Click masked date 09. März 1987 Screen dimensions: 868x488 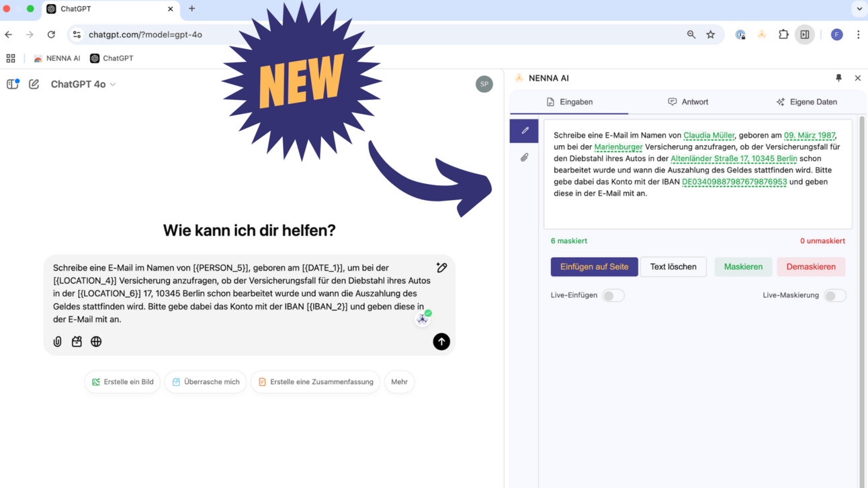[x=810, y=135]
